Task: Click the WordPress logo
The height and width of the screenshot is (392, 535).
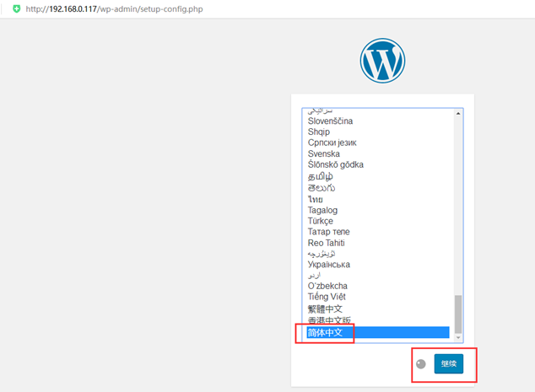Action: click(382, 61)
